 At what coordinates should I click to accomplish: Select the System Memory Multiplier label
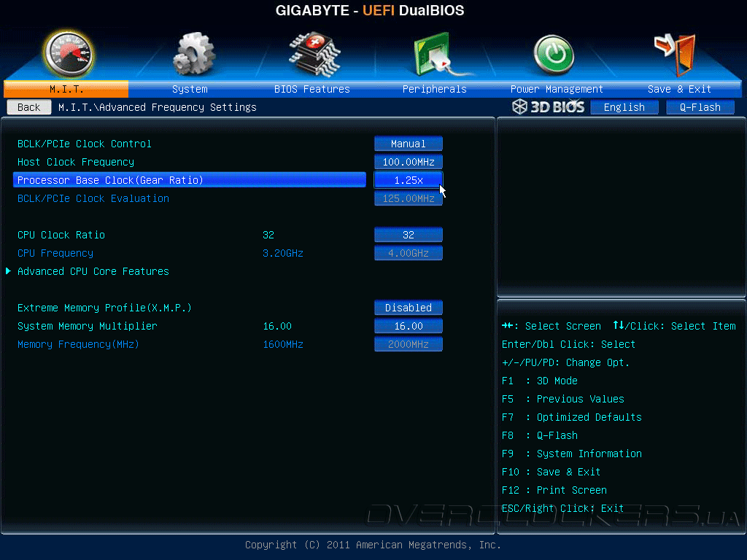[88, 326]
